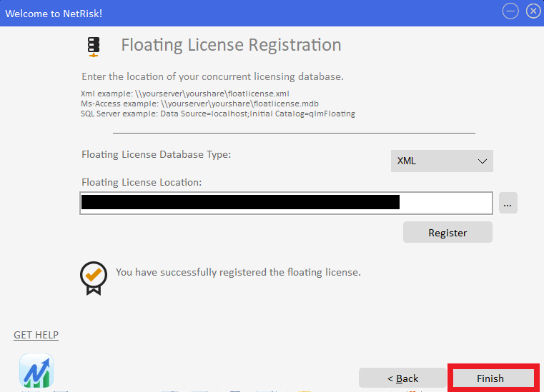Close the Welcome to NetRisk window
Screen dimensions: 544x392
(x=533, y=11)
